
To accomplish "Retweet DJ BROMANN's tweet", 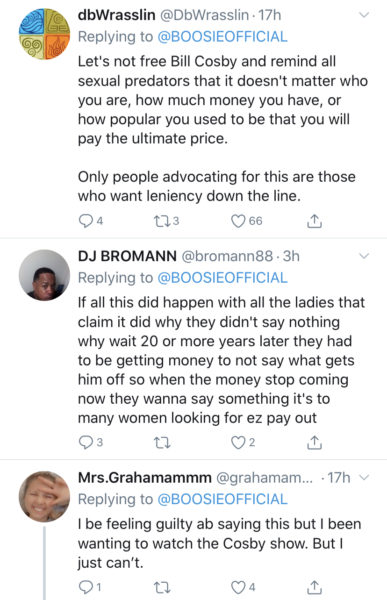I will point(162,443).
